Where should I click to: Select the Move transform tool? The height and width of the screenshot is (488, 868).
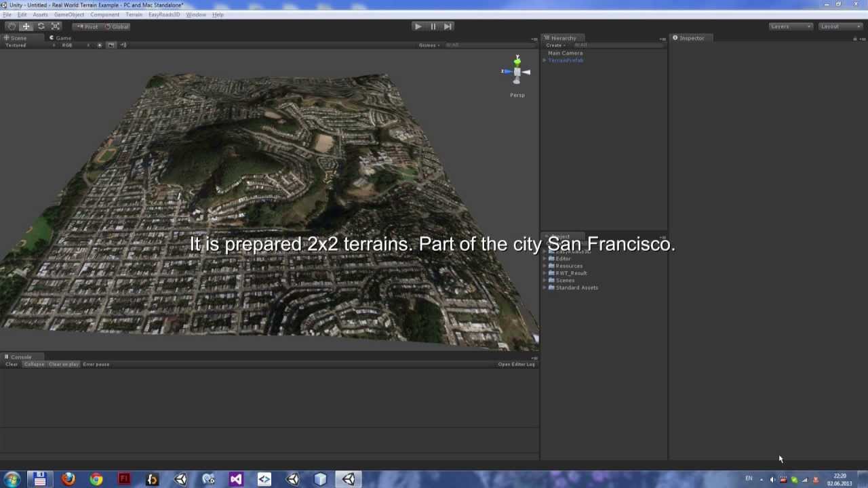tap(26, 26)
